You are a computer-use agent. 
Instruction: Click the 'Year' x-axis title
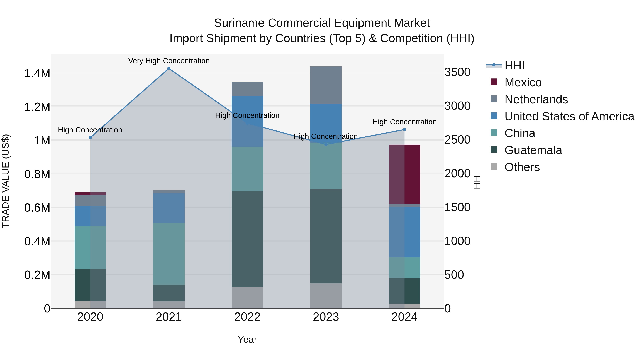pyautogui.click(x=247, y=339)
